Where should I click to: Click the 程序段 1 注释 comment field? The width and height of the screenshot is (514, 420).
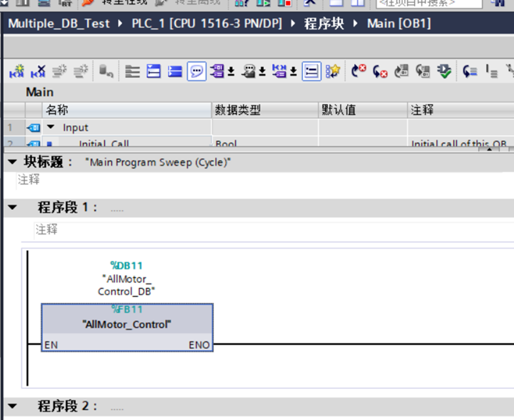[x=274, y=230]
